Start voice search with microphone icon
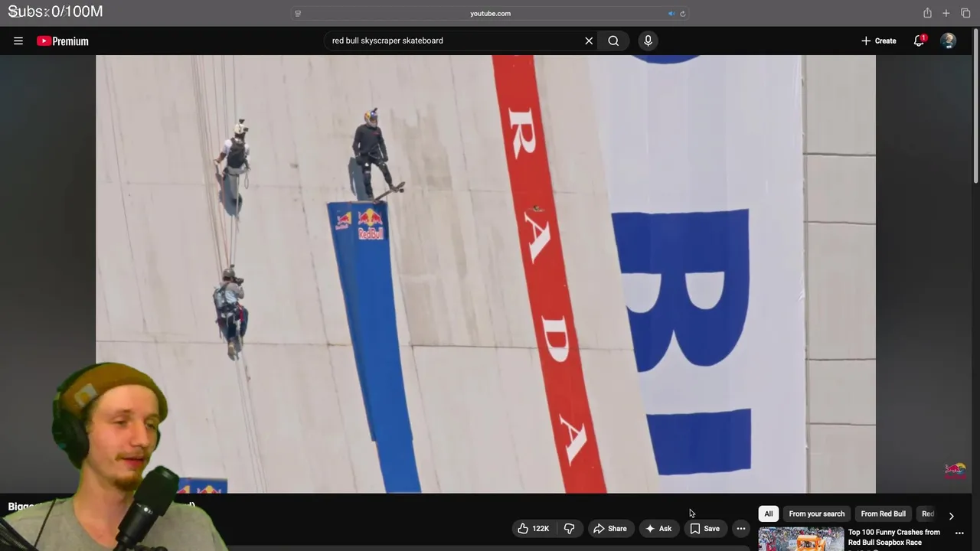 pos(648,41)
